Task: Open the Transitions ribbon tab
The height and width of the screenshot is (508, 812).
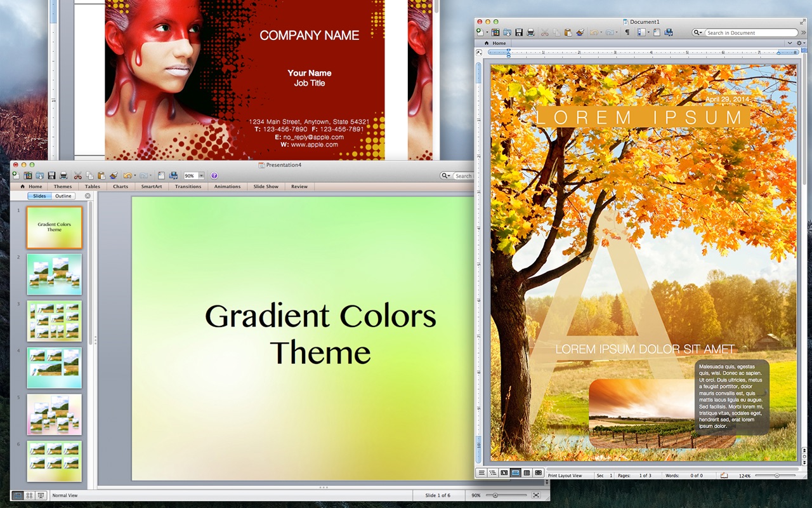Action: pyautogui.click(x=188, y=187)
